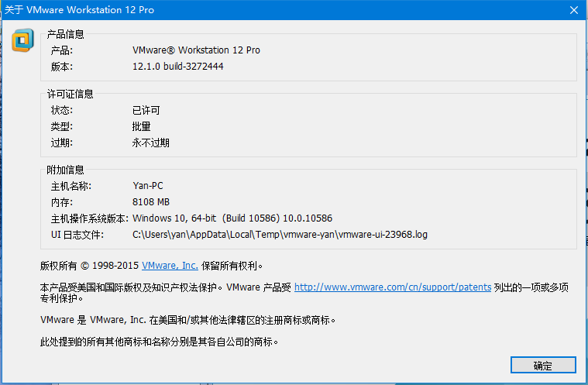Click the VMware Workstation logo icon

23,40
